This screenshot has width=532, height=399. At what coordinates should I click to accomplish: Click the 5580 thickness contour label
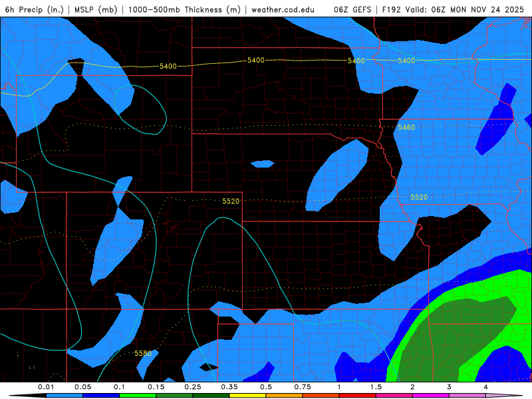tap(143, 353)
